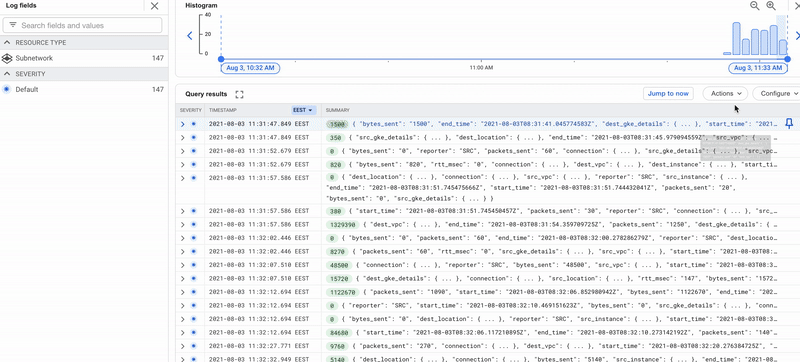
Task: Click the 1500 bytes chip
Action: click(x=337, y=124)
